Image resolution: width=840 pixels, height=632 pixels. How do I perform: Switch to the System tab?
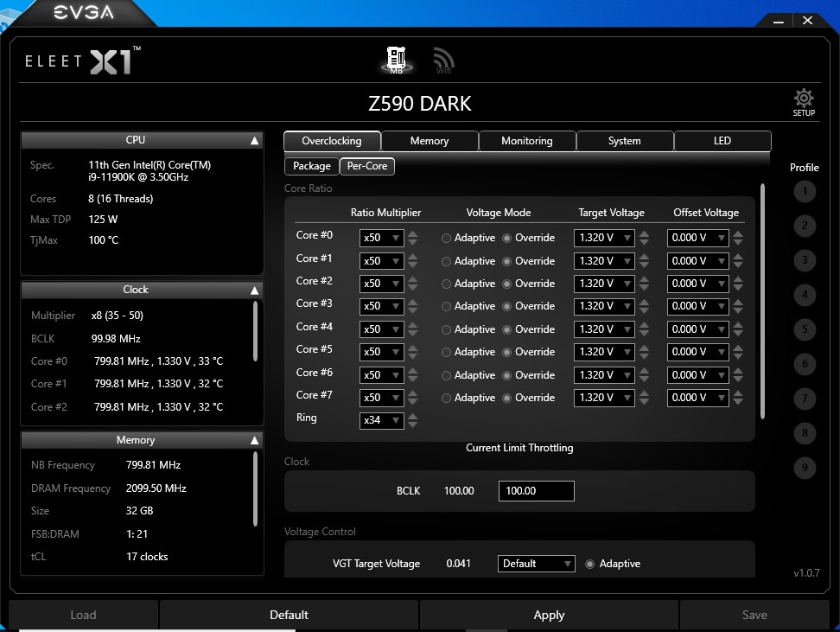625,141
